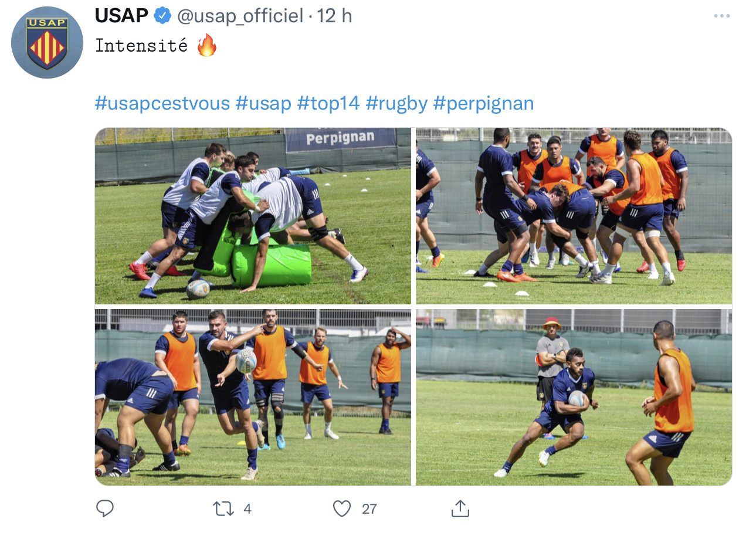The width and height of the screenshot is (756, 553).
Task: Open bottom-left photo of player passing ball
Action: (x=253, y=398)
